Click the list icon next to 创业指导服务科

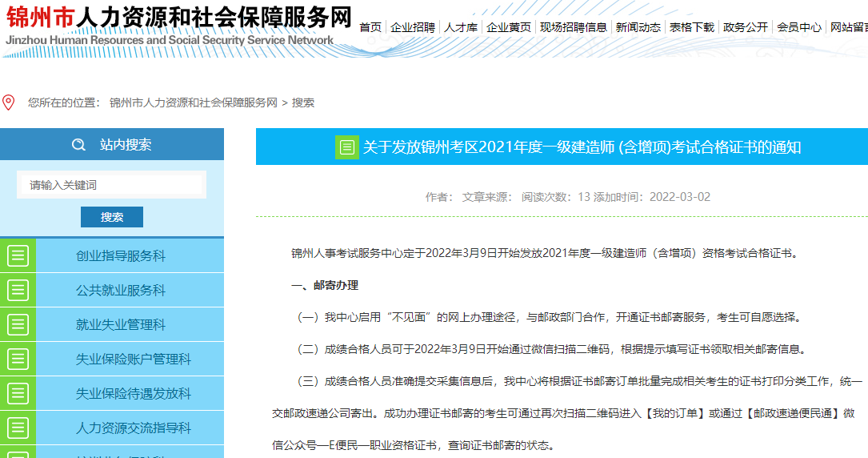point(18,255)
